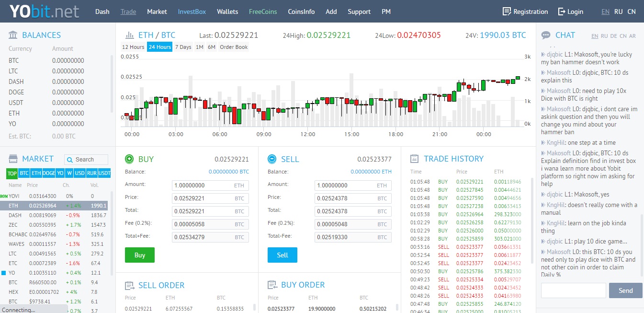Click the Trade History calendar icon
This screenshot has height=313, width=644.
click(415, 159)
